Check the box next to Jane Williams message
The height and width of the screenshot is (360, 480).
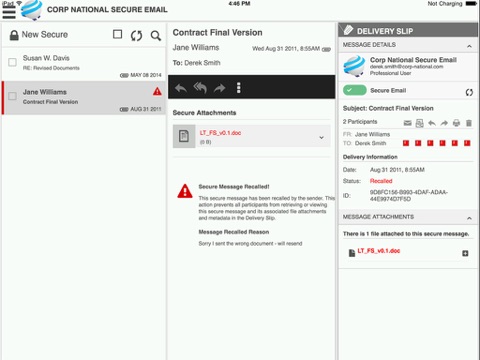(x=12, y=96)
